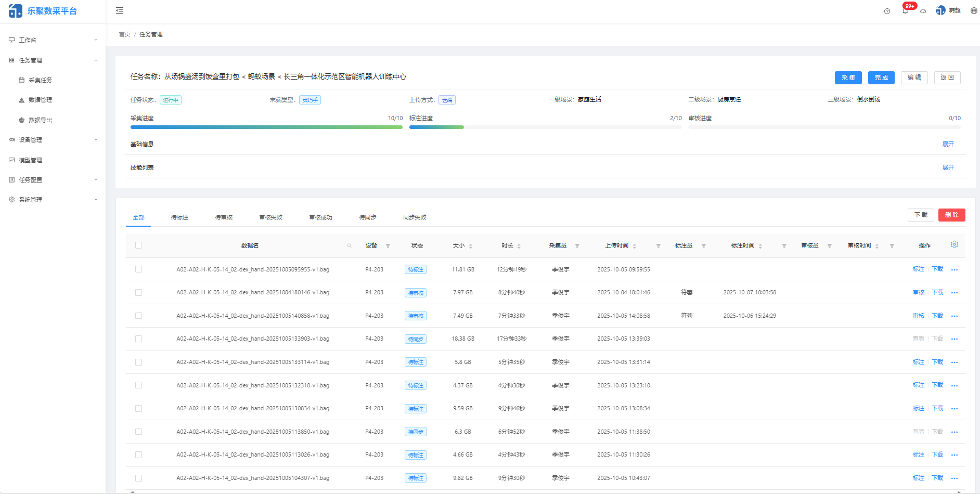Click the 采集进度 progress bar
The image size is (980, 494).
(266, 127)
